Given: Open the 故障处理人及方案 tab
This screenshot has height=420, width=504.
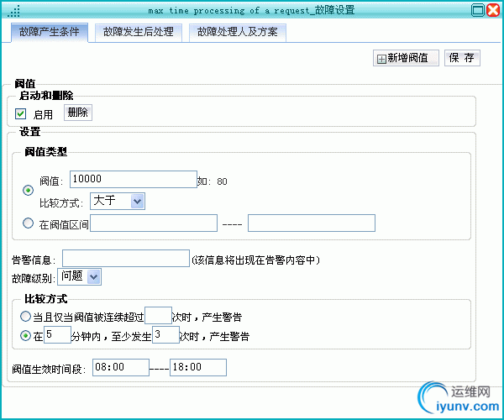Looking at the screenshot, I should 238,32.
